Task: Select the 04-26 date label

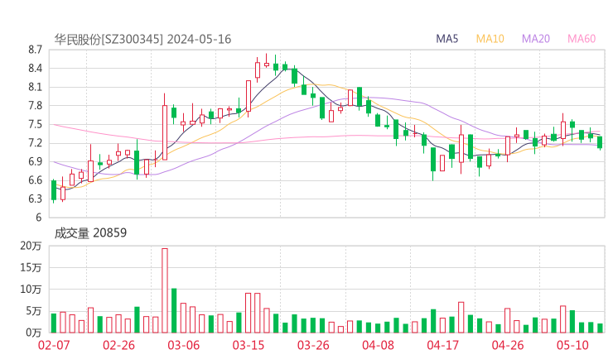Action: click(508, 345)
